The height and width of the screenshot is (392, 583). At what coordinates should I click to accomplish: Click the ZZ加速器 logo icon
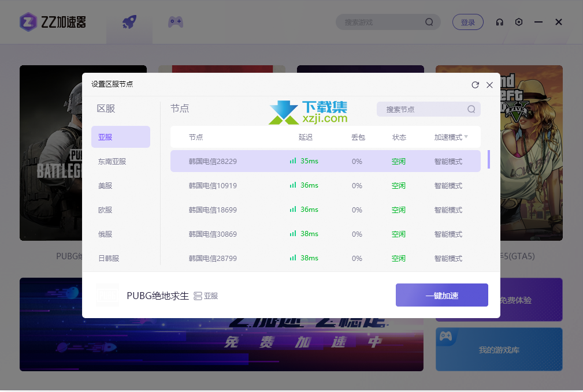point(28,22)
